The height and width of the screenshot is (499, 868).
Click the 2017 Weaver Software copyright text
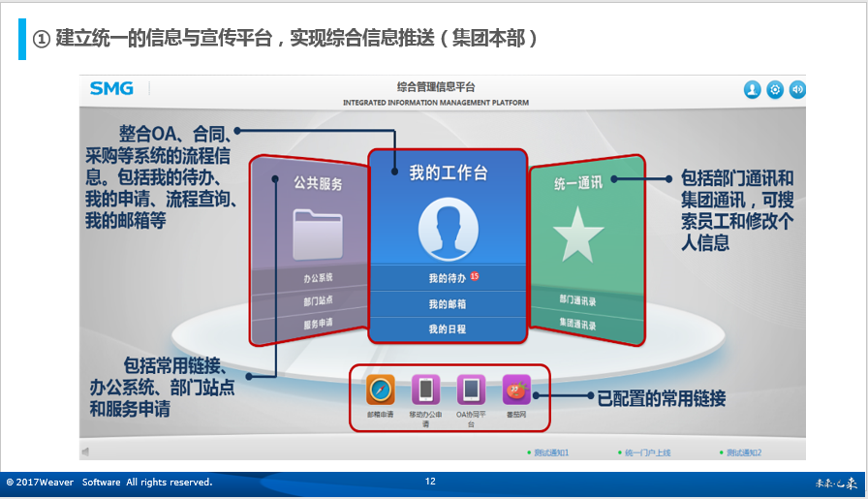109,482
